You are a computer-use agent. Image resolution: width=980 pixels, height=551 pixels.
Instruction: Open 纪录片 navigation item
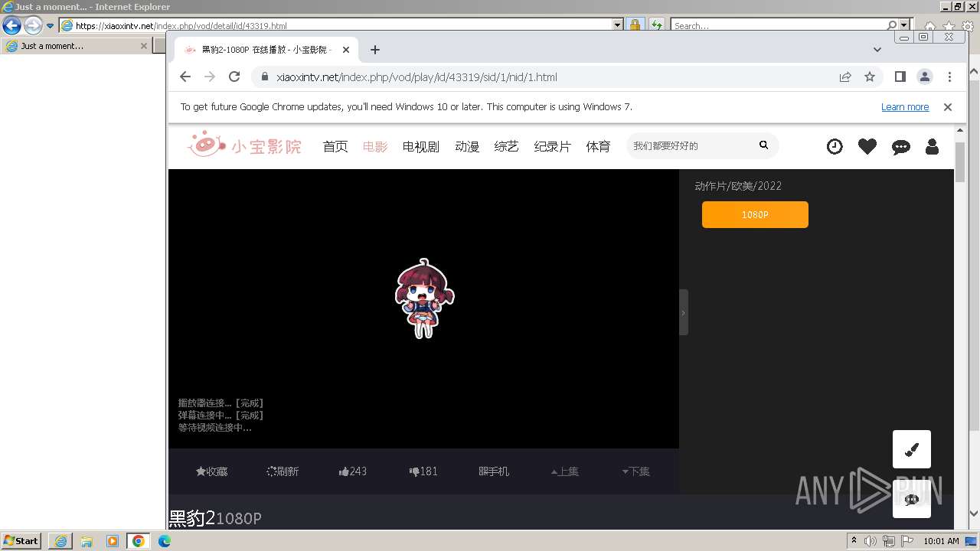click(553, 146)
